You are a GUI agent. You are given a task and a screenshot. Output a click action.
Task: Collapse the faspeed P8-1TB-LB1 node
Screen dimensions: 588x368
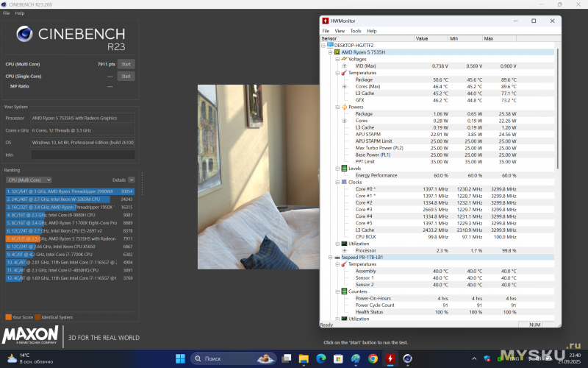(x=330, y=257)
